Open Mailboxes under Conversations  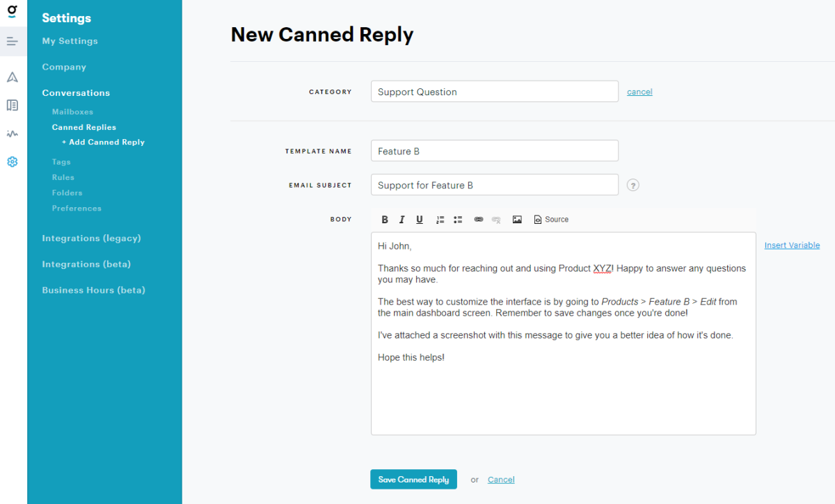click(x=72, y=112)
